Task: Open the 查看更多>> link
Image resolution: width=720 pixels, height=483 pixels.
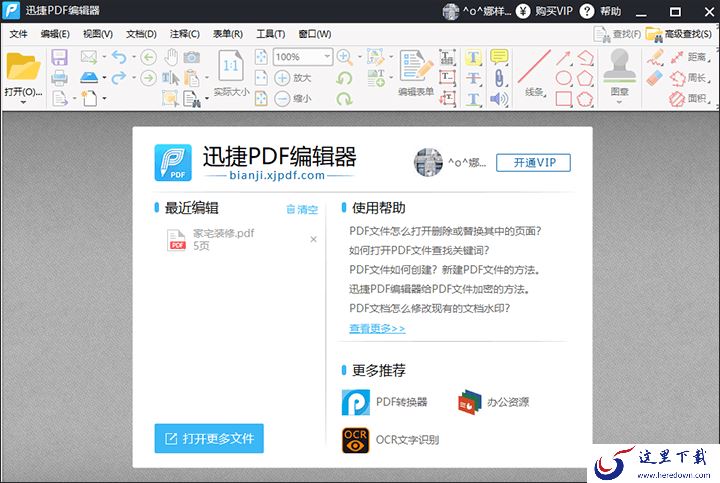Action: pos(377,328)
